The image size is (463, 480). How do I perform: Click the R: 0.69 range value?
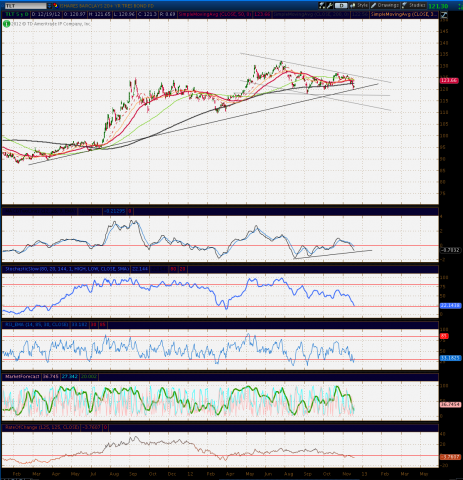click(167, 14)
